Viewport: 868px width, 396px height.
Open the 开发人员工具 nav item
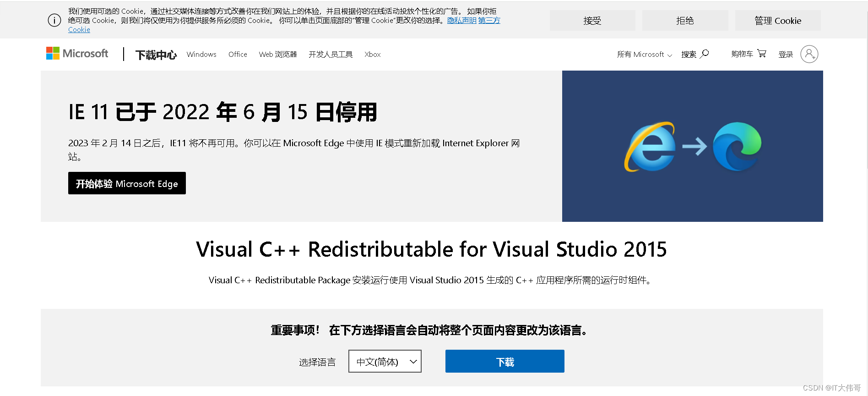pos(331,54)
